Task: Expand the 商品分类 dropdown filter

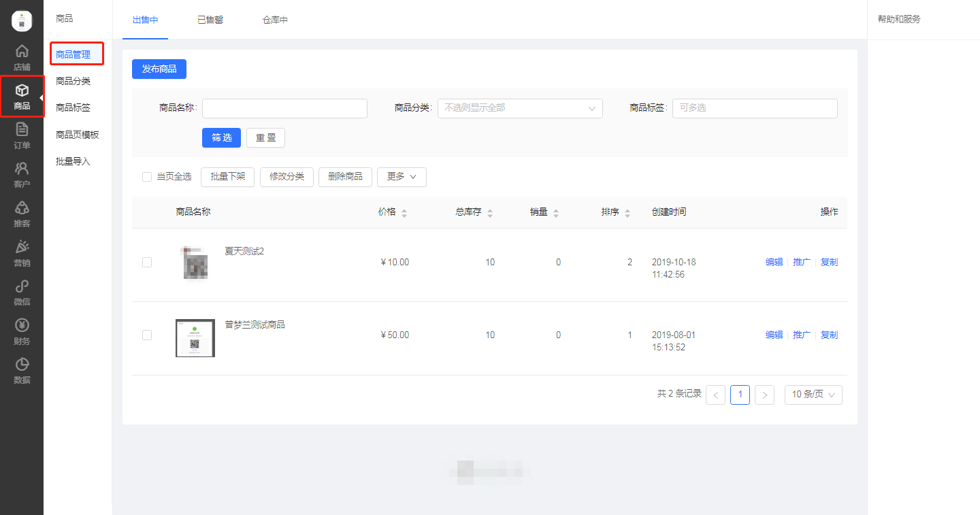Action: (x=520, y=108)
